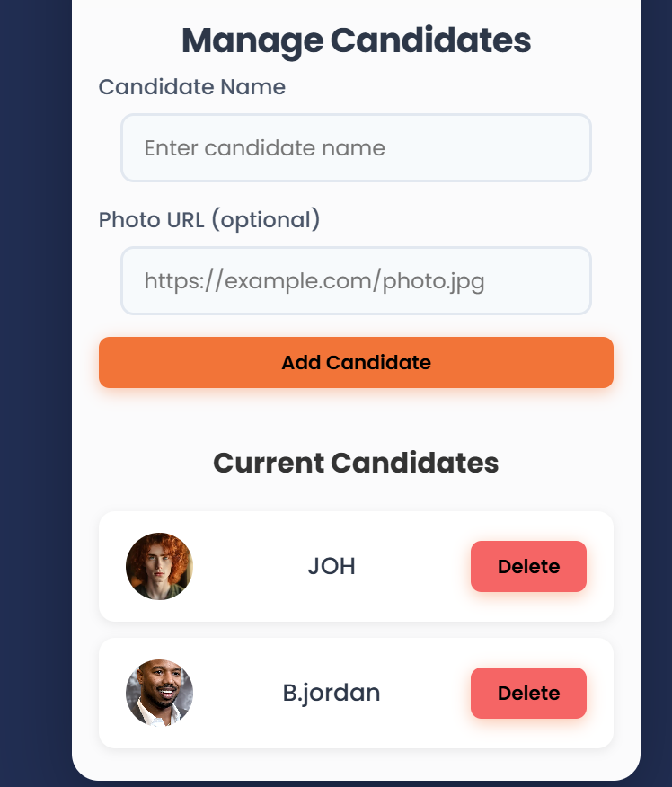
Task: Click blank area between Add Candidate and Current Candidates
Action: tap(356, 415)
